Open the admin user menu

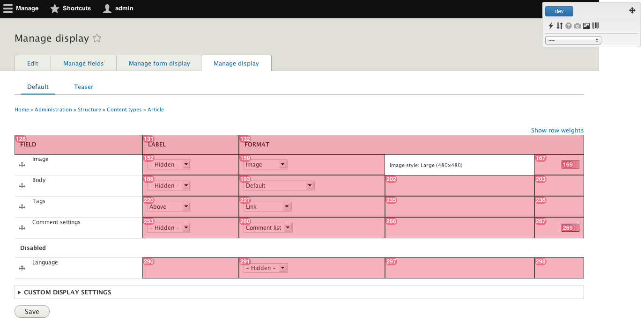point(118,8)
